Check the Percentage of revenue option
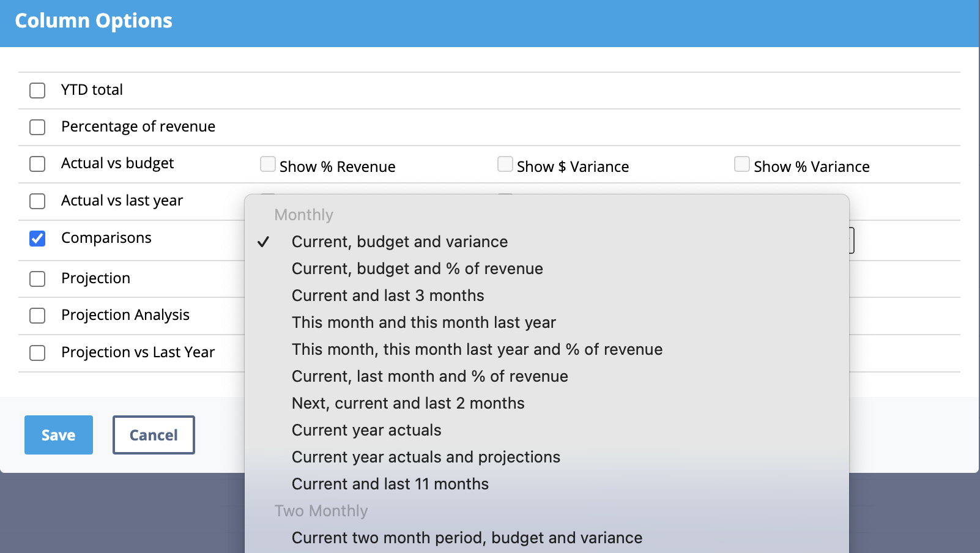The width and height of the screenshot is (980, 553). click(x=37, y=127)
